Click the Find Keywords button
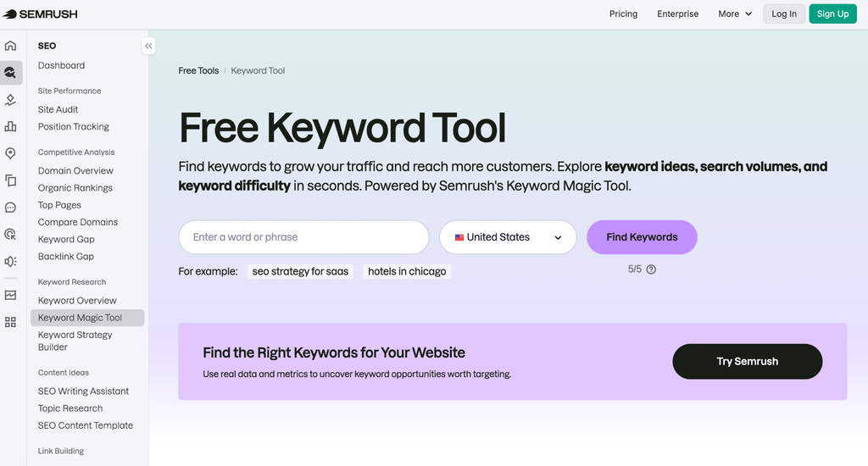The image size is (868, 466). (642, 237)
